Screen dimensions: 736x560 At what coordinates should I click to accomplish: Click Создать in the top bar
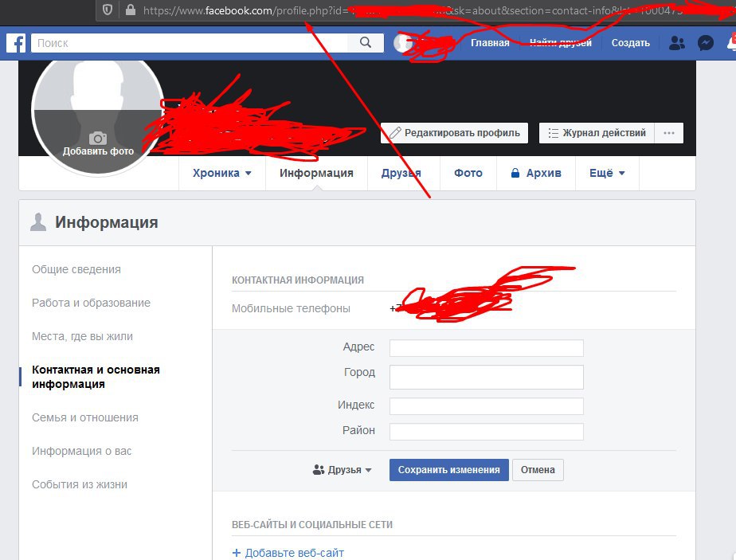point(630,43)
